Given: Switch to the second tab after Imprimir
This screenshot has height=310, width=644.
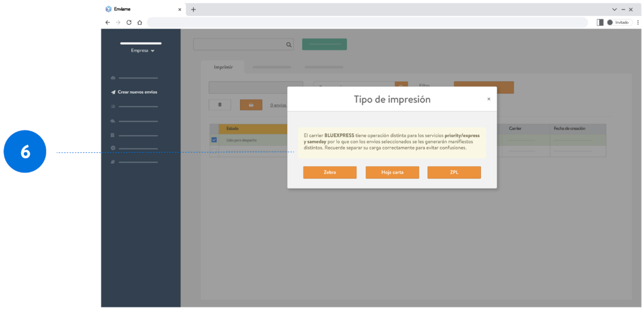Looking at the screenshot, I should click(x=272, y=67).
